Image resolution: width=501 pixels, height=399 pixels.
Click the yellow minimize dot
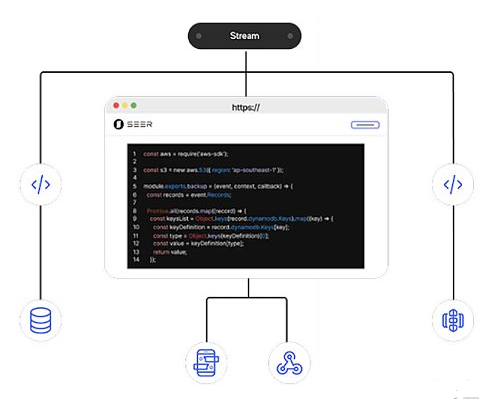pyautogui.click(x=125, y=105)
